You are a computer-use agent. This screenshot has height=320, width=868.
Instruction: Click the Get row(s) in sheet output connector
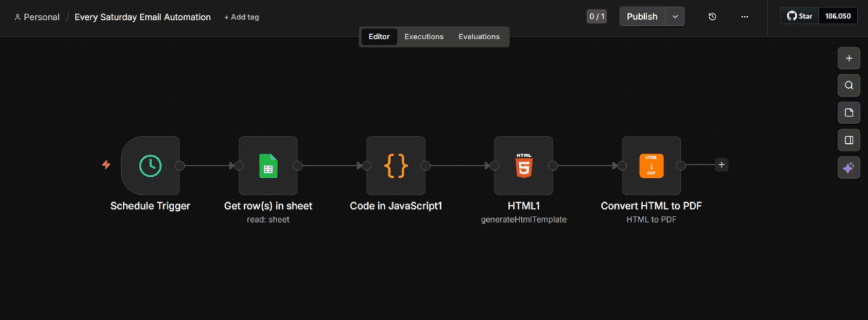pos(297,166)
